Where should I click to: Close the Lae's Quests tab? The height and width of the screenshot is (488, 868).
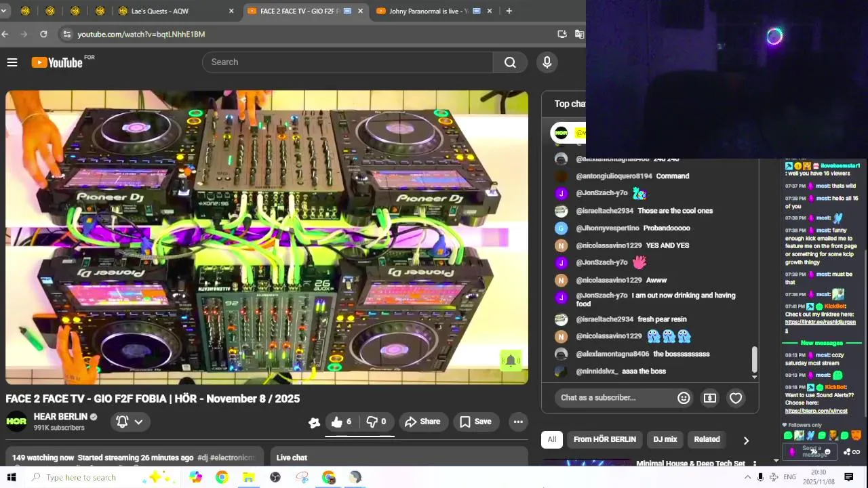231,11
